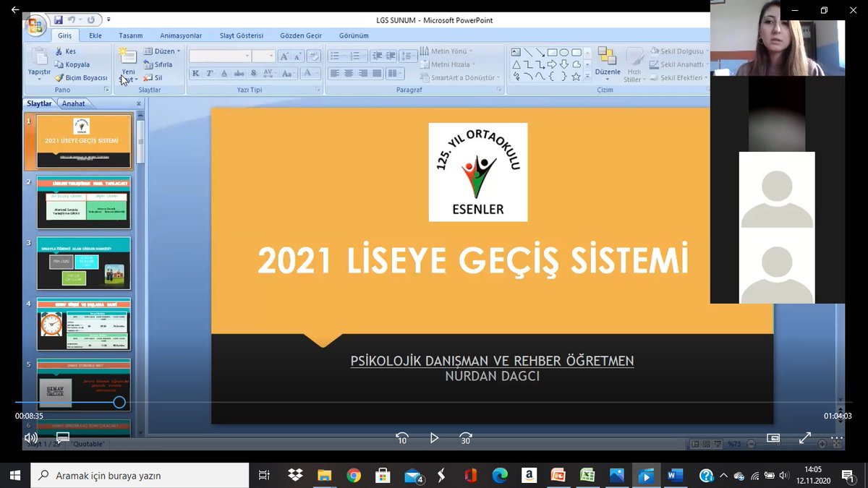Skip back 10 seconds
This screenshot has height=488, width=868.
pyautogui.click(x=401, y=438)
